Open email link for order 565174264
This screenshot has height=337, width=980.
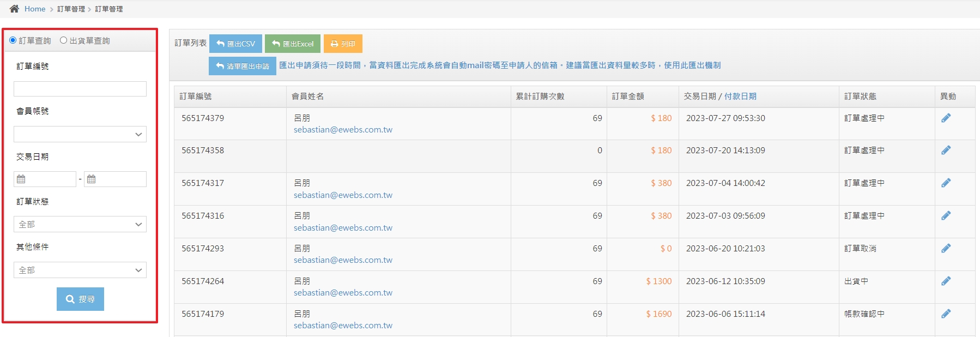click(343, 293)
